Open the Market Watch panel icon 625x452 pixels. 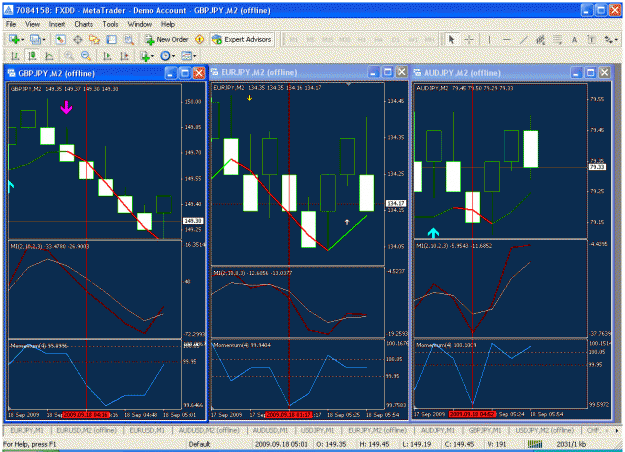click(60, 39)
